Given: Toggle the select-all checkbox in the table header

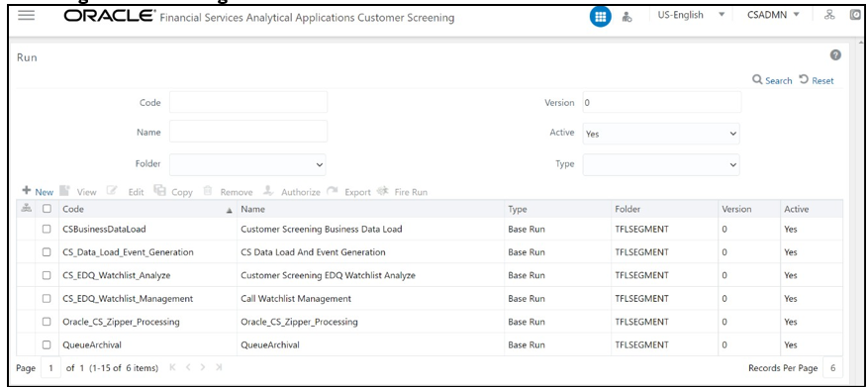Looking at the screenshot, I should (x=48, y=209).
